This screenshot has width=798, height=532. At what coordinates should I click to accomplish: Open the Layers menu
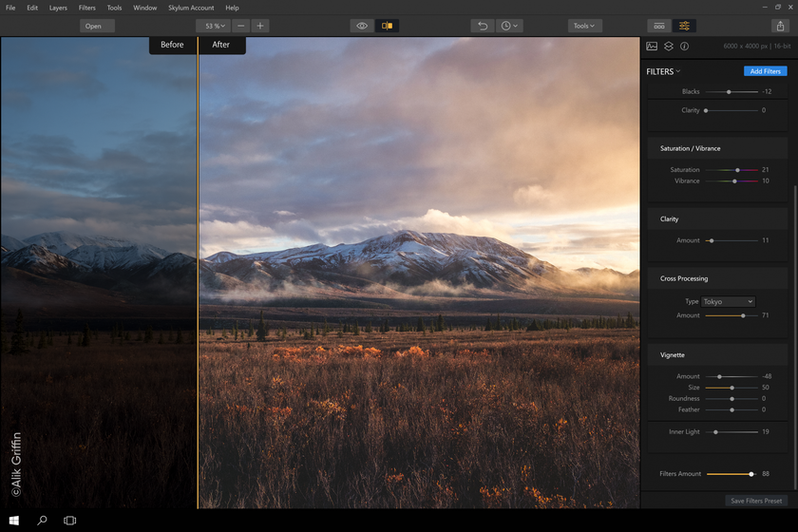coord(58,8)
